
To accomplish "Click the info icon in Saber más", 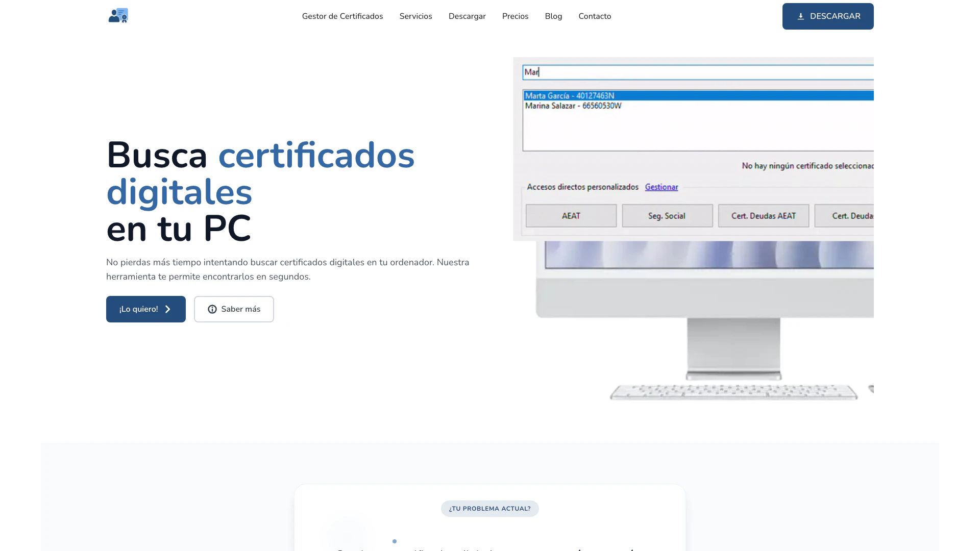I will coord(212,309).
